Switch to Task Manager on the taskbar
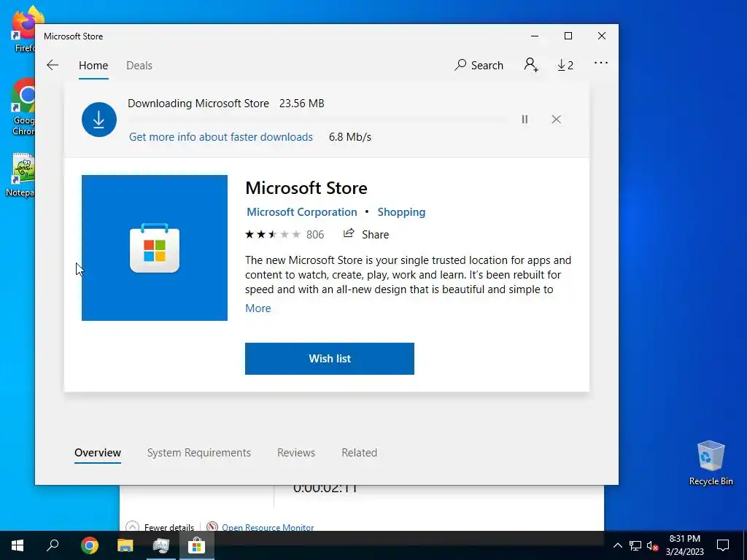 (161, 545)
